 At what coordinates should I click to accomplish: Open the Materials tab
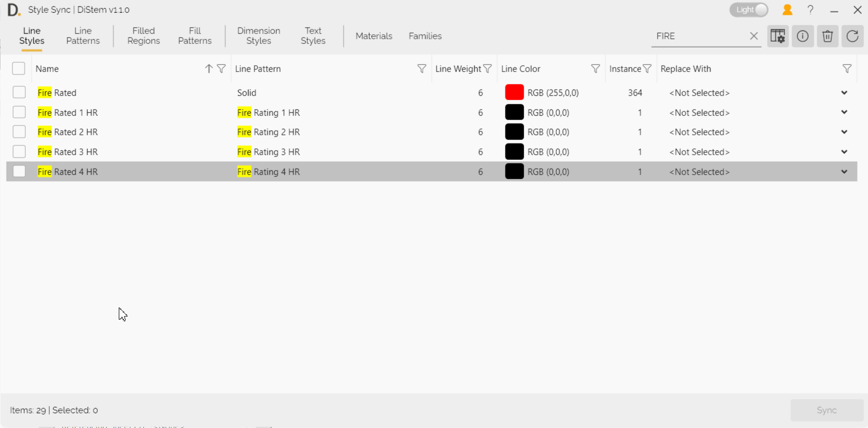tap(374, 36)
